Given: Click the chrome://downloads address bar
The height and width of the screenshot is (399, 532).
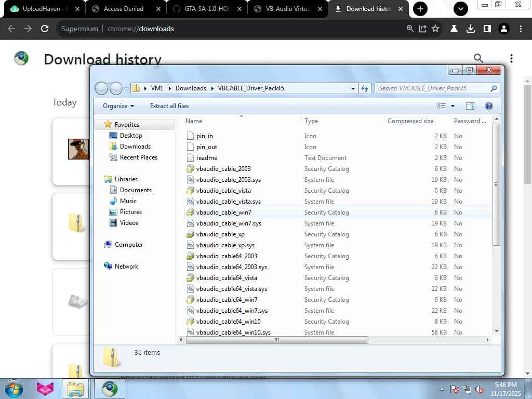Looking at the screenshot, I should pos(231,29).
